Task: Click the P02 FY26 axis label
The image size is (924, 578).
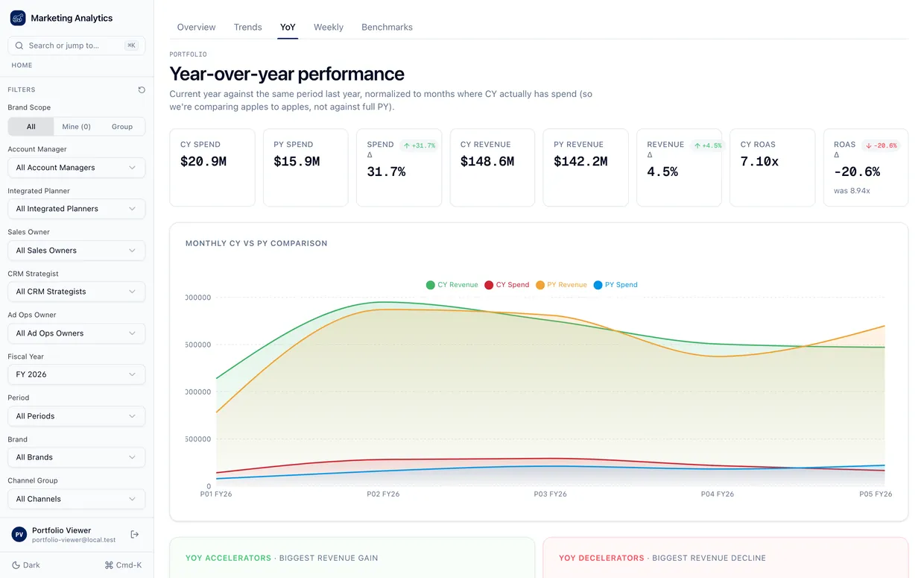Action: pos(383,494)
